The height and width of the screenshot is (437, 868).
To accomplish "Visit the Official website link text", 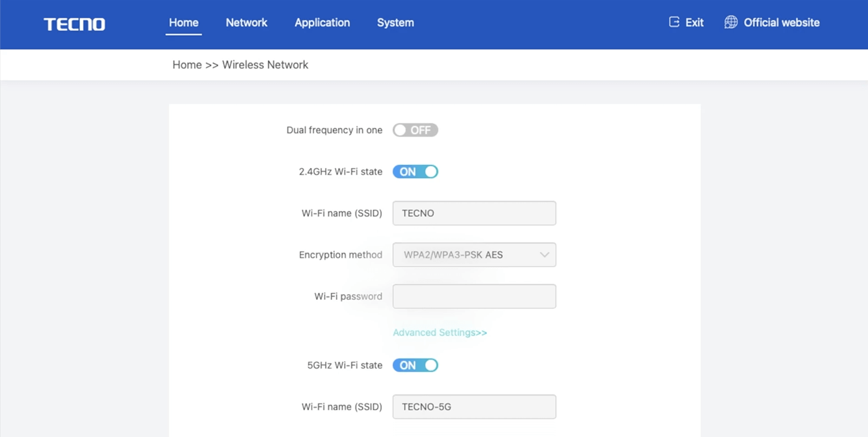I will [781, 23].
